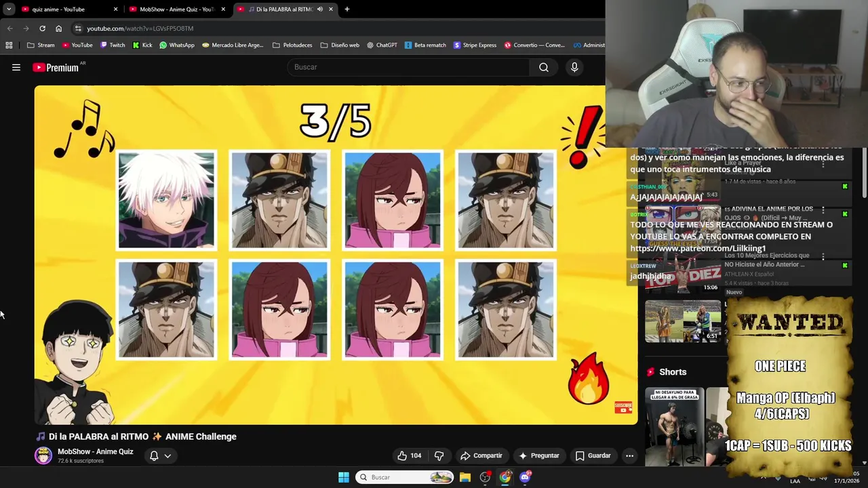Open the WhatsApp bookmark

[177, 45]
